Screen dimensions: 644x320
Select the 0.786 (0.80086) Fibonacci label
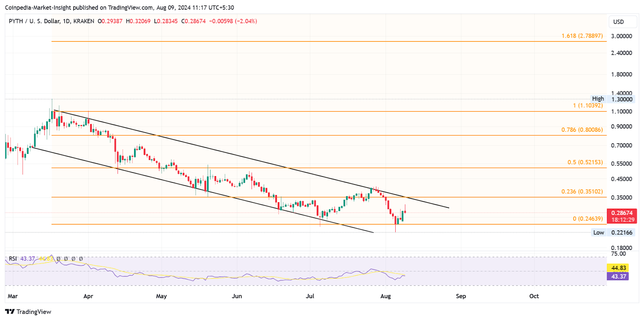coord(582,130)
